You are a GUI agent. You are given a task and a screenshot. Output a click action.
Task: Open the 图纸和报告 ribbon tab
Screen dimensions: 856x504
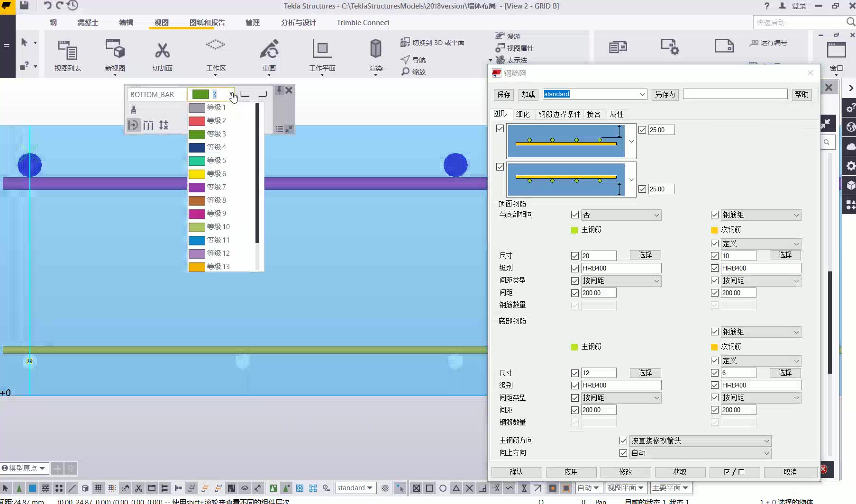pyautogui.click(x=207, y=22)
